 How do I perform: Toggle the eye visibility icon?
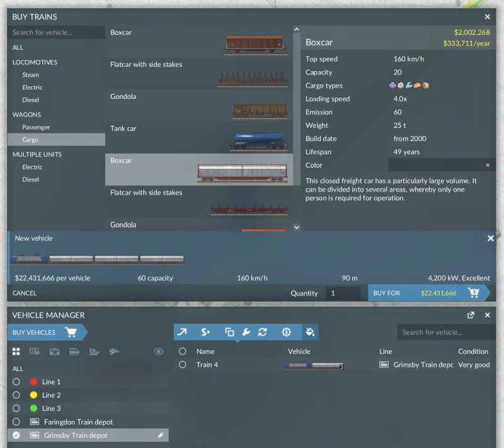(159, 352)
